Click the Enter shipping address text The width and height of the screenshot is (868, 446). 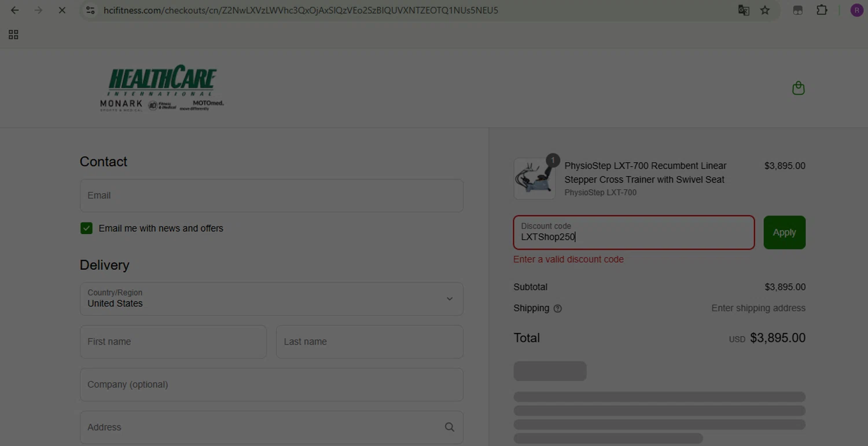point(758,308)
